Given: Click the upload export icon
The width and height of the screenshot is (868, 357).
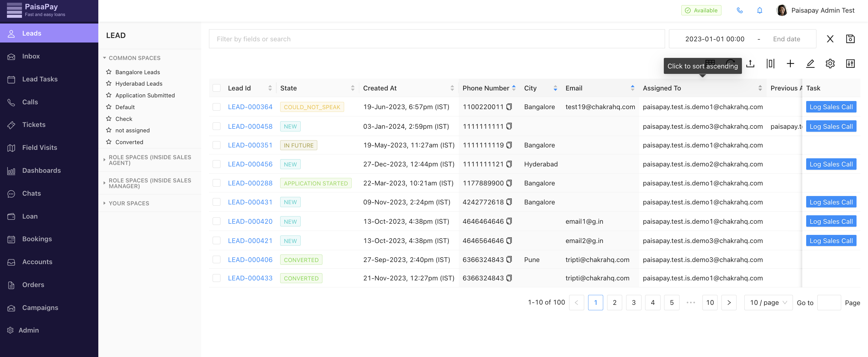Looking at the screenshot, I should click(x=750, y=64).
